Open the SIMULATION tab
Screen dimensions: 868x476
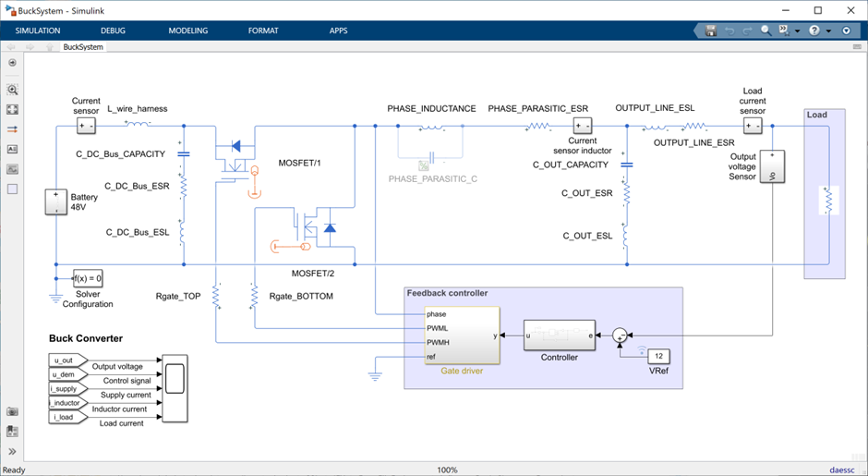[x=38, y=31]
